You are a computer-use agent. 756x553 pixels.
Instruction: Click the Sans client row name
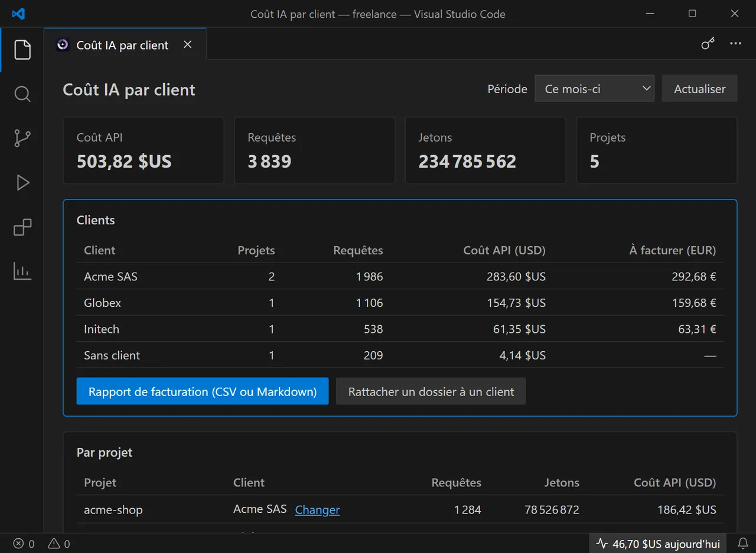click(112, 355)
